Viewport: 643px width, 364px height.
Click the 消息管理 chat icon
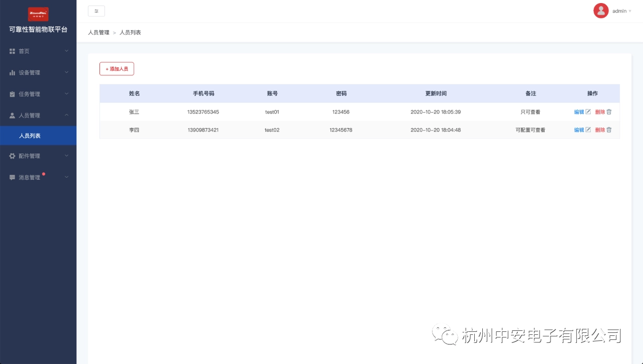pyautogui.click(x=13, y=178)
